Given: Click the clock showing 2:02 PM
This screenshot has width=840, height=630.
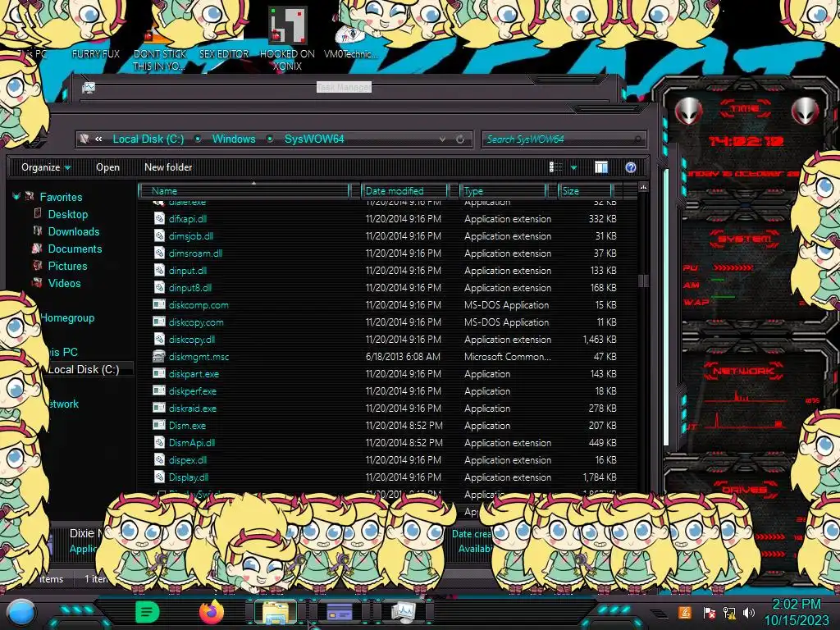Looking at the screenshot, I should (796, 605).
